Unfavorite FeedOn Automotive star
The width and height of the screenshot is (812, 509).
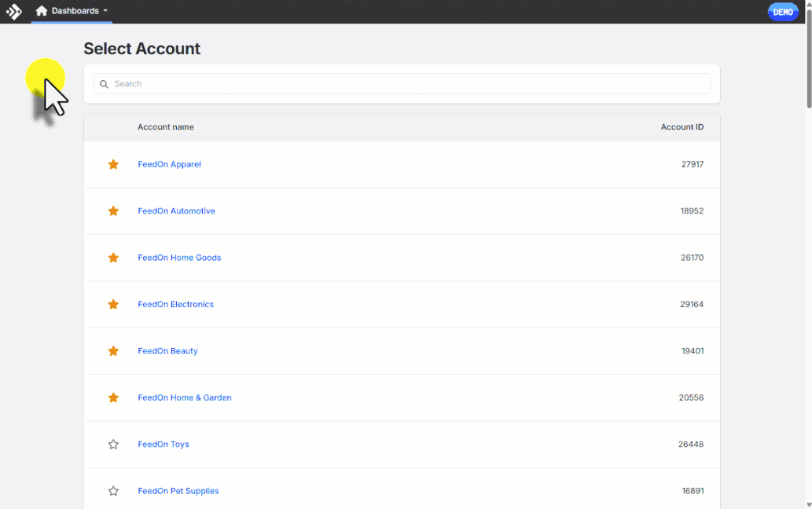[113, 211]
